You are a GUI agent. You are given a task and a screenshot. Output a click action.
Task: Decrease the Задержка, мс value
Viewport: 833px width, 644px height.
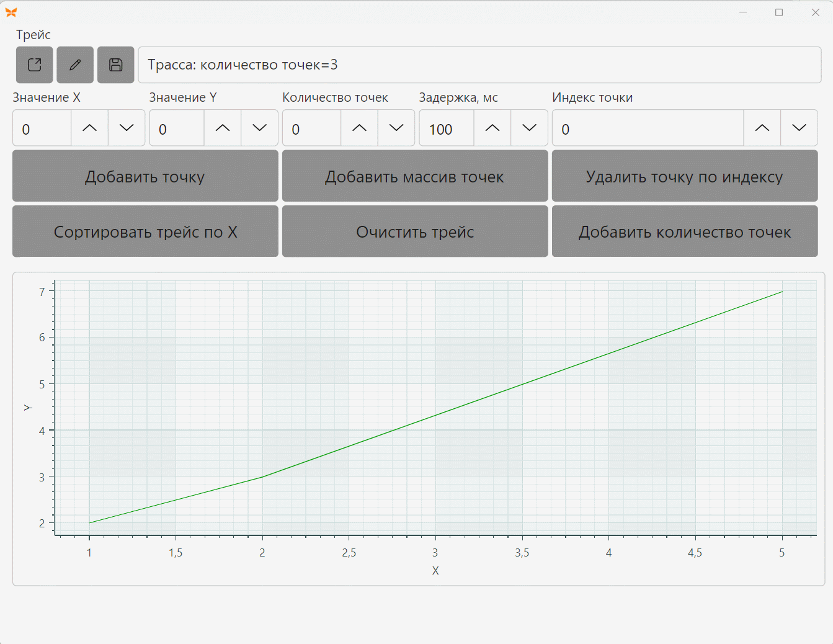coord(530,128)
